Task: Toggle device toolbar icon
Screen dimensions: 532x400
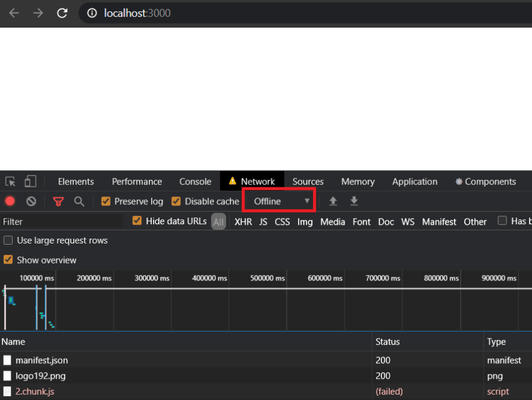Action: pos(30,181)
